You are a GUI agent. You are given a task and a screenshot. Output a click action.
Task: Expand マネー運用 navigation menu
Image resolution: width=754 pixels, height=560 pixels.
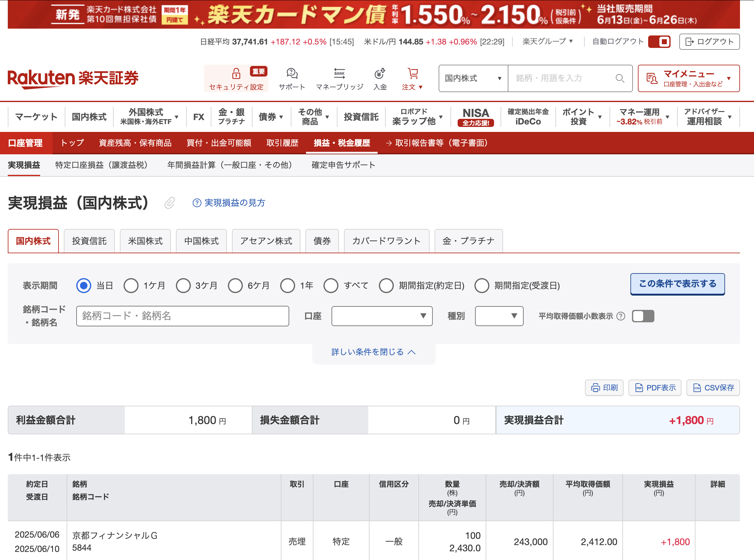[643, 117]
